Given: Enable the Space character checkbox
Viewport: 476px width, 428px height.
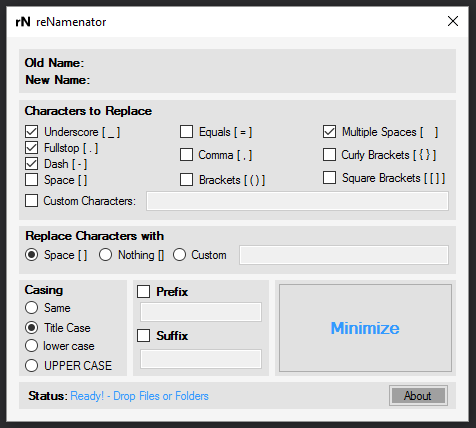Looking at the screenshot, I should [x=31, y=180].
